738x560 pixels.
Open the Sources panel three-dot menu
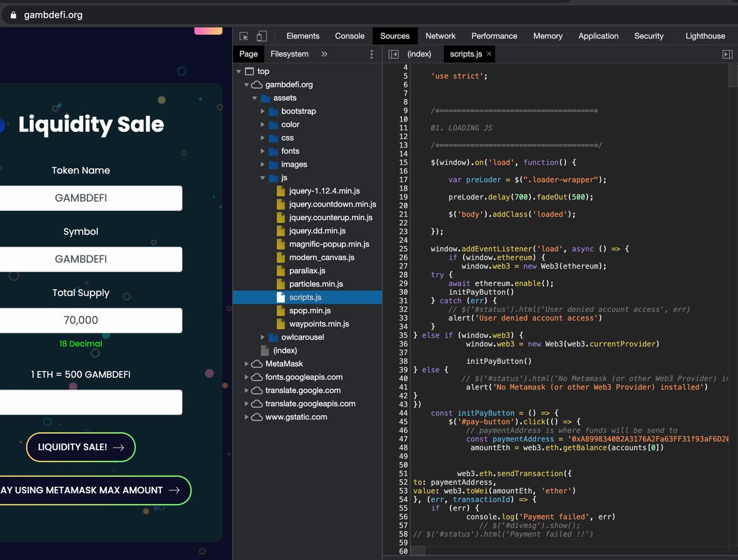[x=371, y=54]
